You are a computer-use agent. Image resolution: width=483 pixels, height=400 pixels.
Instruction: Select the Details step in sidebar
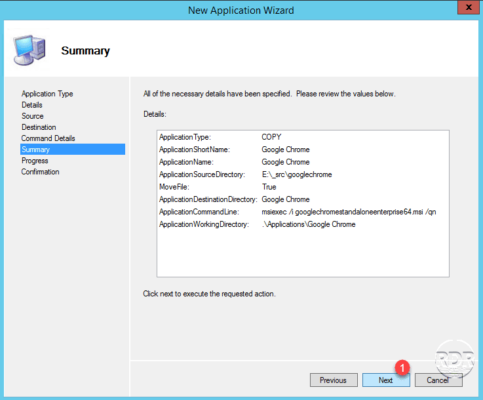click(x=32, y=105)
